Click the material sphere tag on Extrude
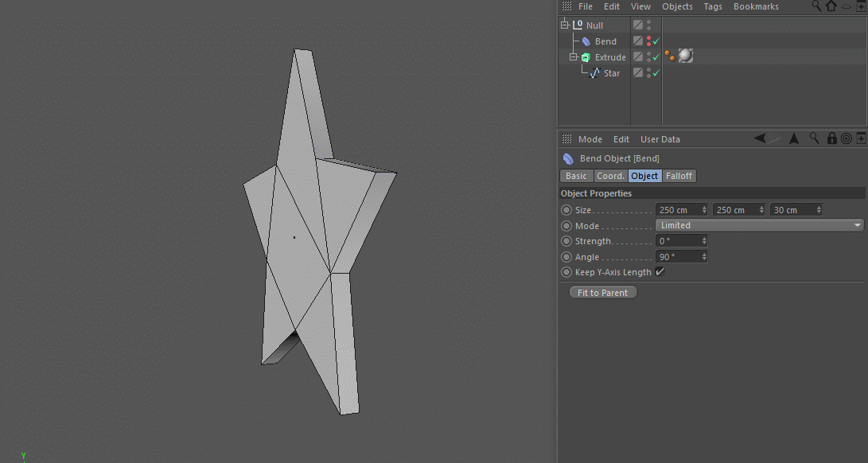Viewport: 868px width, 463px height. (x=686, y=56)
